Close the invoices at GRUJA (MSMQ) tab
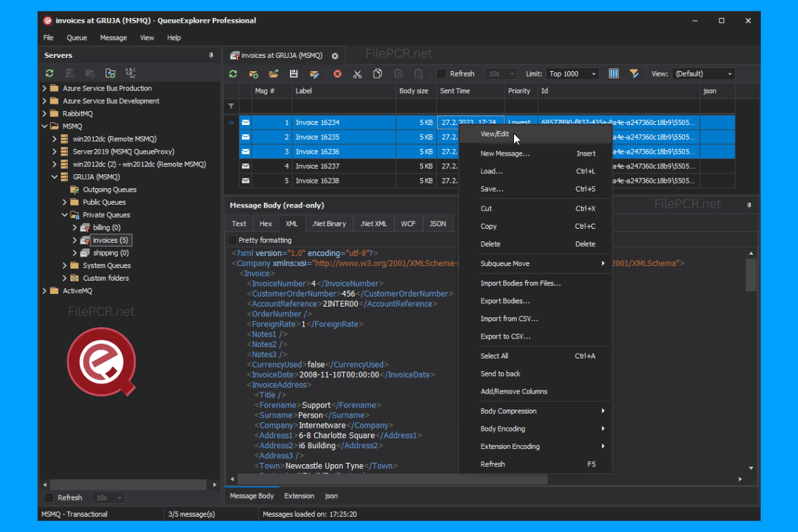798x532 pixels. coord(335,56)
